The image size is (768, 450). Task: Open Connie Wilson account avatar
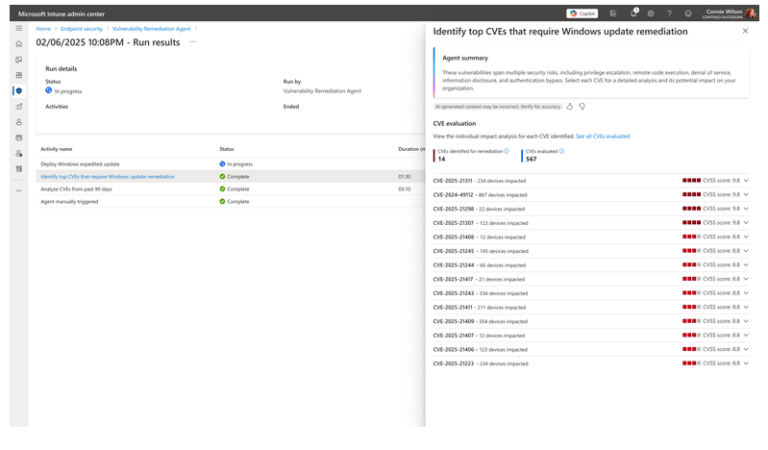pos(750,13)
